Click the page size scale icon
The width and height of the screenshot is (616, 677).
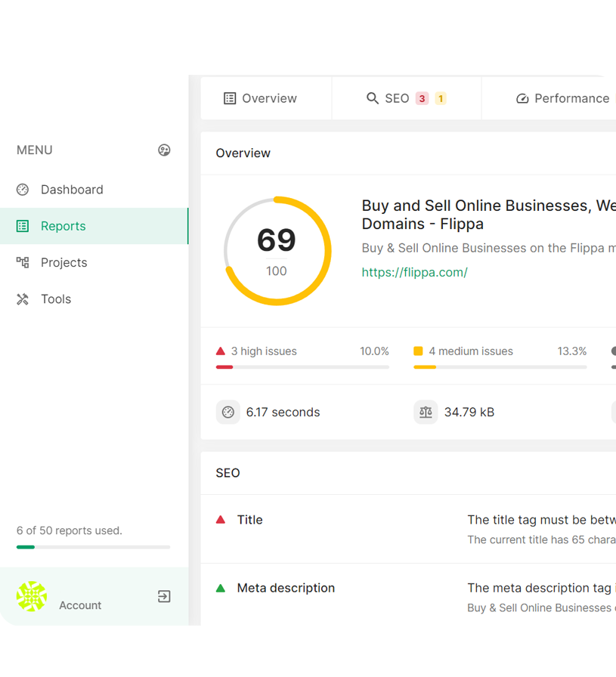coord(426,413)
